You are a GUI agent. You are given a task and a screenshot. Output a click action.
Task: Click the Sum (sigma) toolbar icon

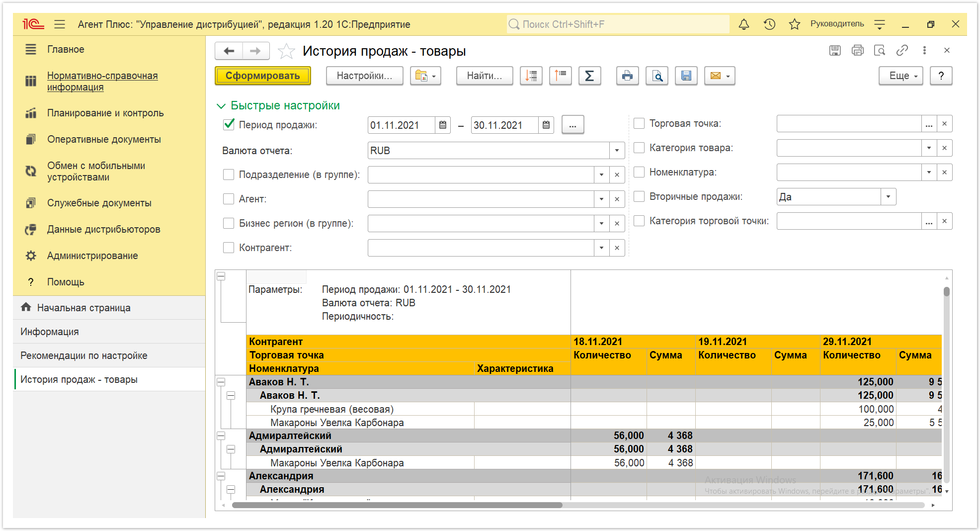coord(589,76)
